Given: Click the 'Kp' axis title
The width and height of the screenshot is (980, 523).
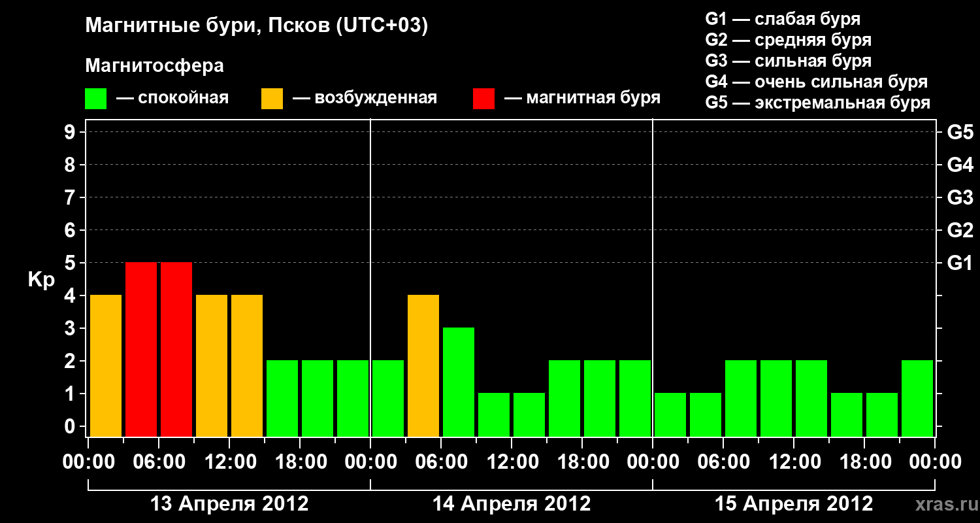Looking at the screenshot, I should click(42, 280).
